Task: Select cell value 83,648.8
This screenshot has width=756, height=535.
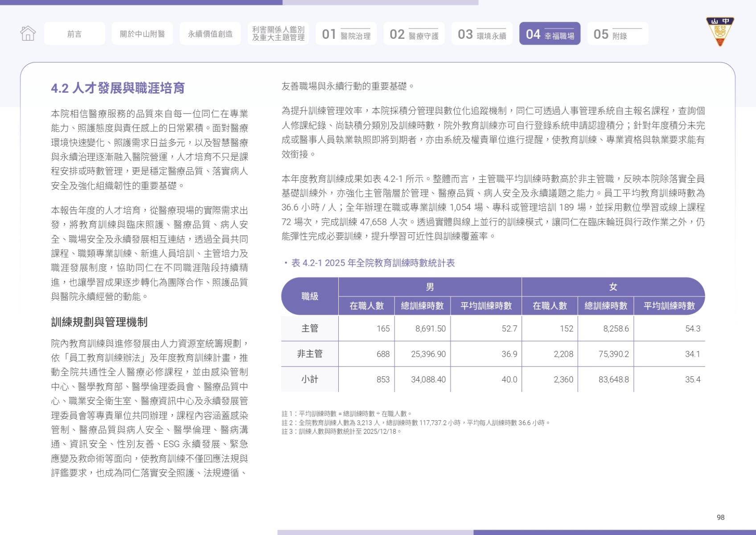Action: [614, 379]
